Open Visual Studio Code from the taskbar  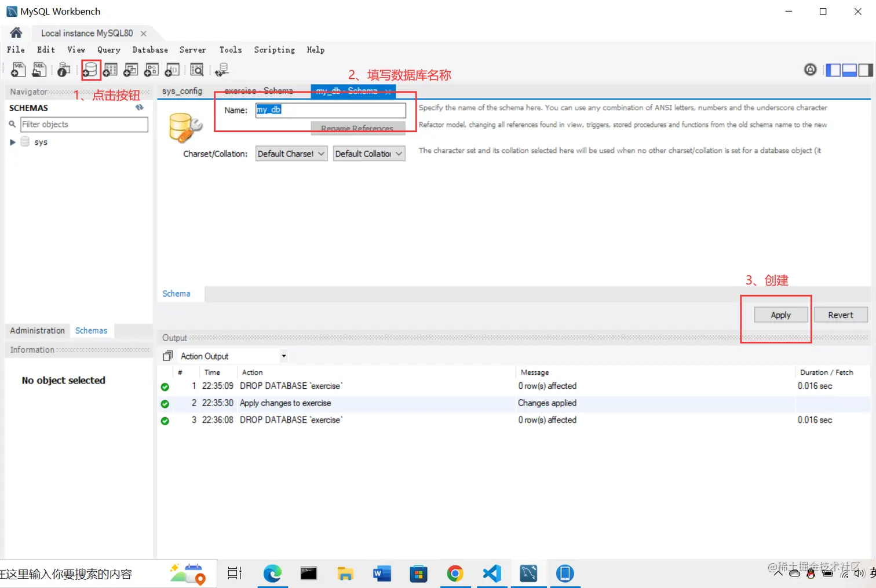[492, 574]
